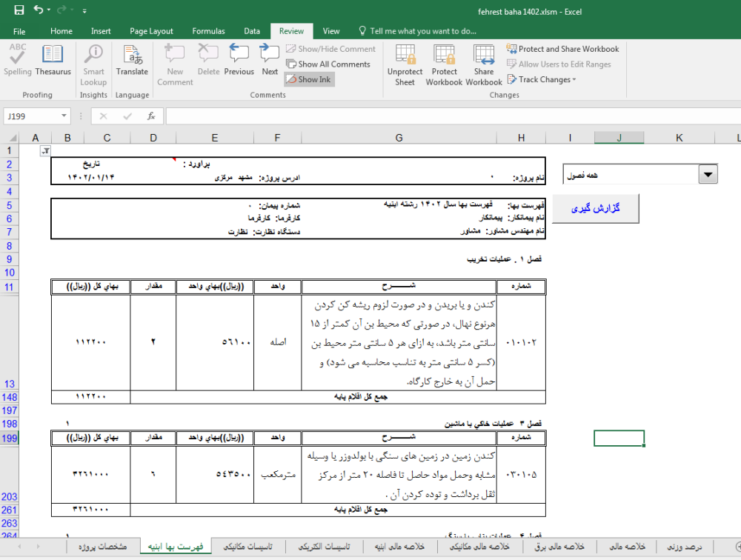
Task: Enable Show All Comments
Action: pyautogui.click(x=328, y=64)
